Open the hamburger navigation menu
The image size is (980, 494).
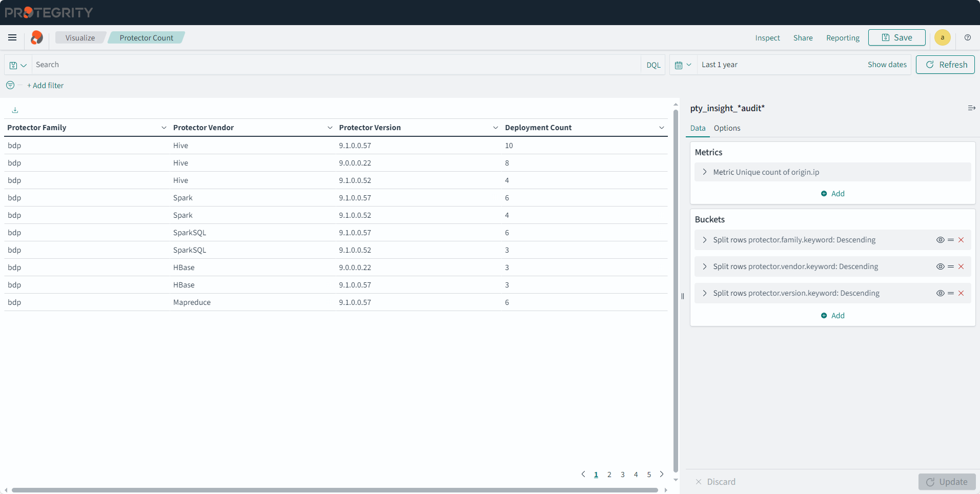coord(12,37)
